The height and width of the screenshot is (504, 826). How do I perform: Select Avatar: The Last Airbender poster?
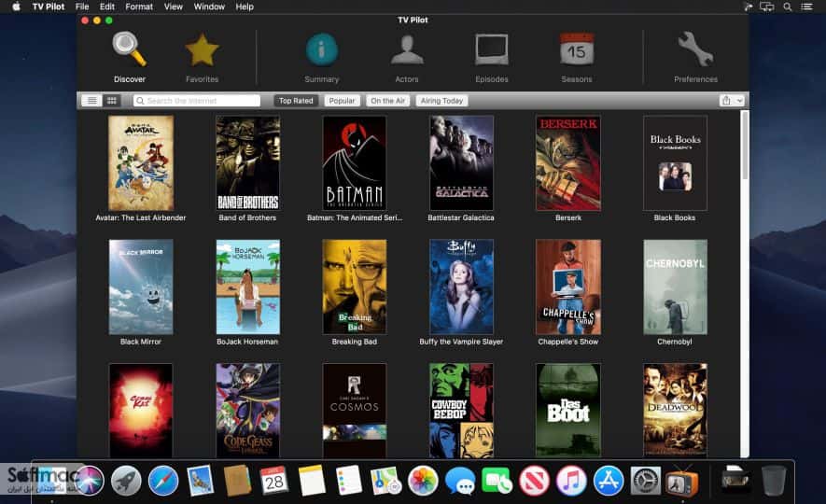click(141, 162)
